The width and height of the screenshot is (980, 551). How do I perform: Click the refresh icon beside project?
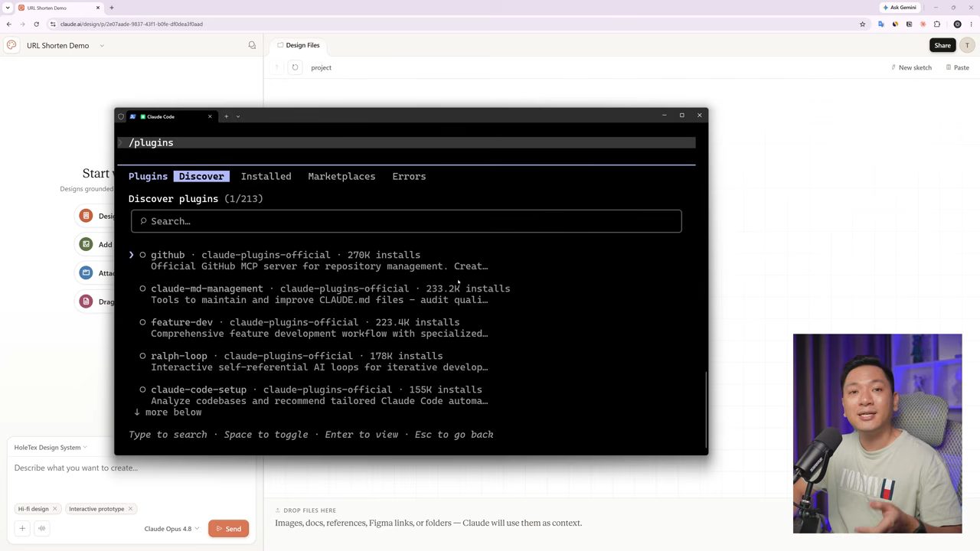[x=295, y=67]
